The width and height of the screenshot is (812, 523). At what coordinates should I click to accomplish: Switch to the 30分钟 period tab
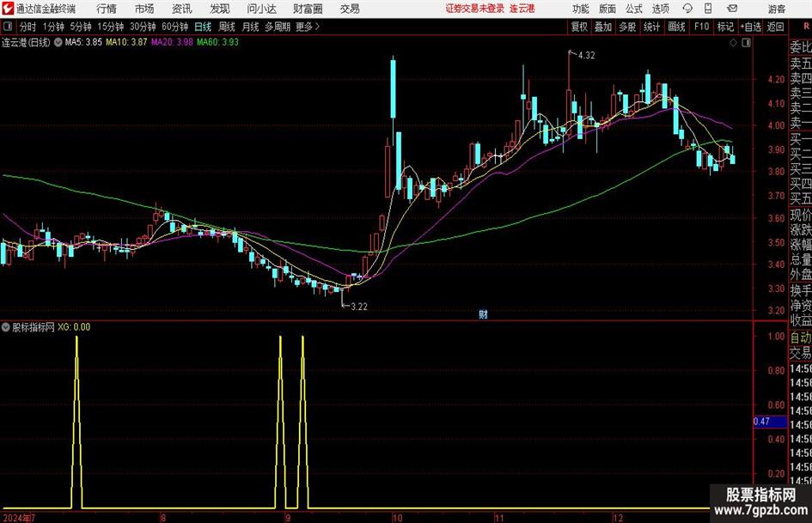143,27
